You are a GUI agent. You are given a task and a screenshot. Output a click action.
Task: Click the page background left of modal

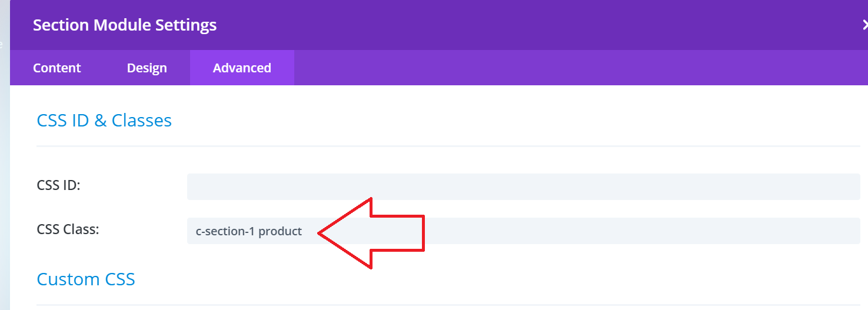pos(5,176)
